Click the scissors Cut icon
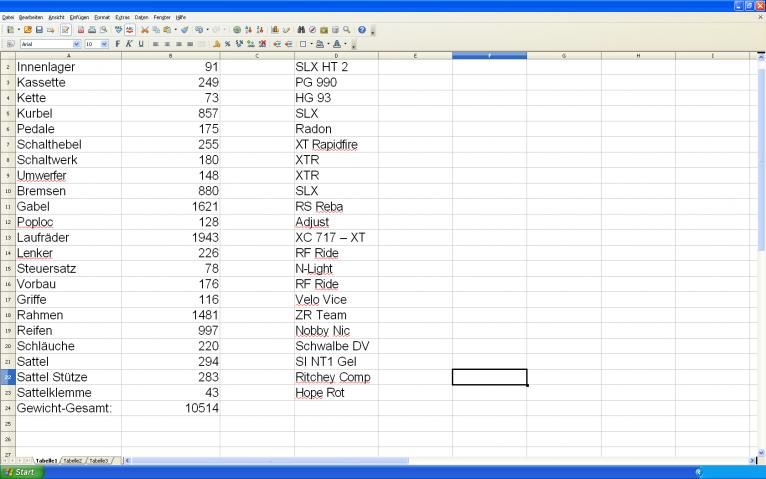The width and height of the screenshot is (766, 479). [145, 30]
